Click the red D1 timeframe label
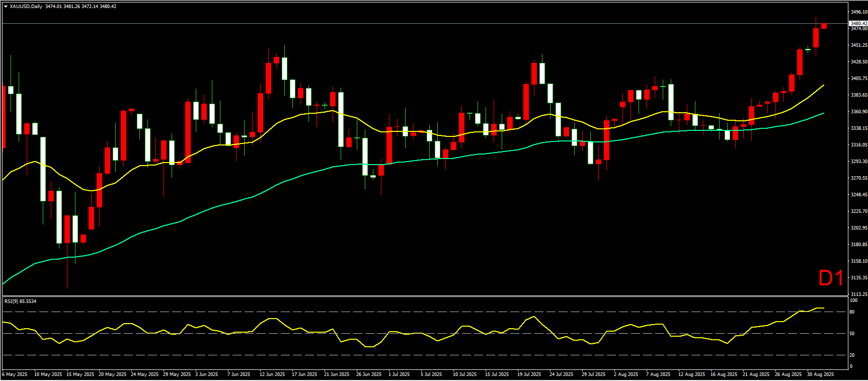 click(x=830, y=278)
